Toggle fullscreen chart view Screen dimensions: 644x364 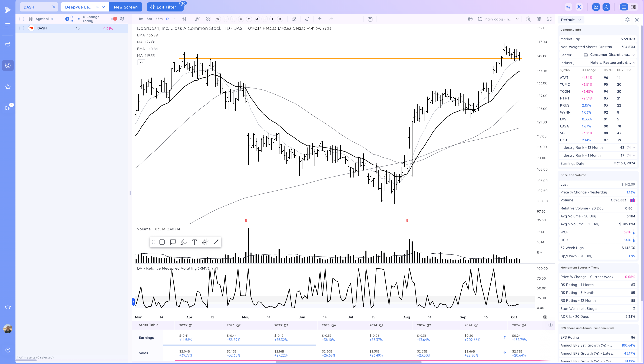point(549,19)
